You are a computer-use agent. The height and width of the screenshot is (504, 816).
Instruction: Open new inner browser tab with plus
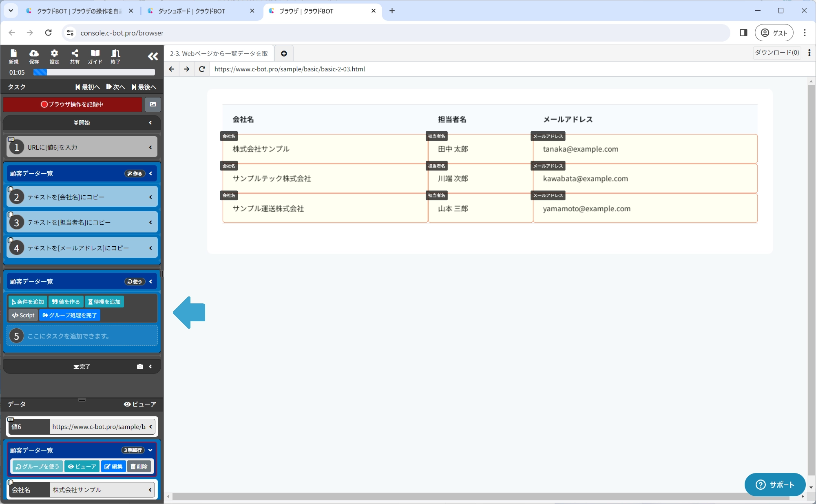click(284, 53)
